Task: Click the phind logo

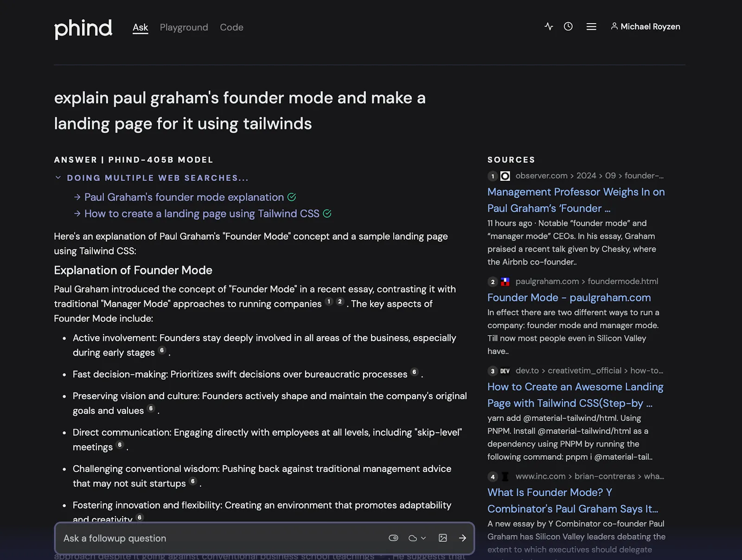Action: [83, 29]
